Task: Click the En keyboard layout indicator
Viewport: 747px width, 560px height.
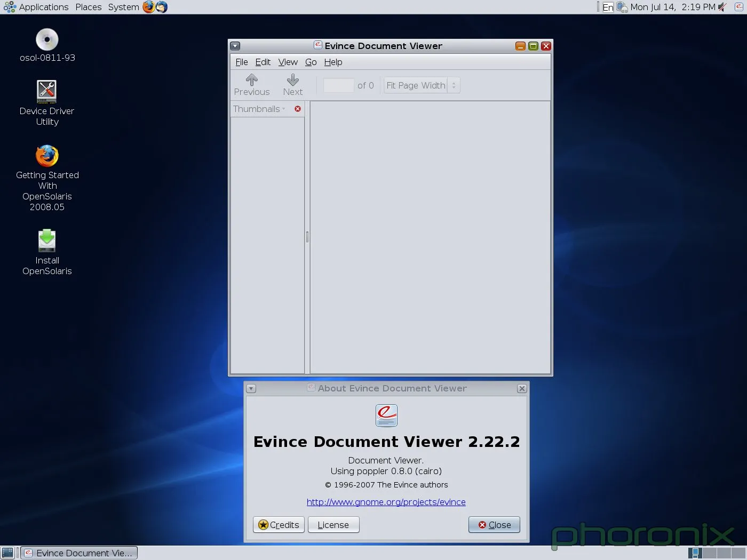Action: pos(608,7)
